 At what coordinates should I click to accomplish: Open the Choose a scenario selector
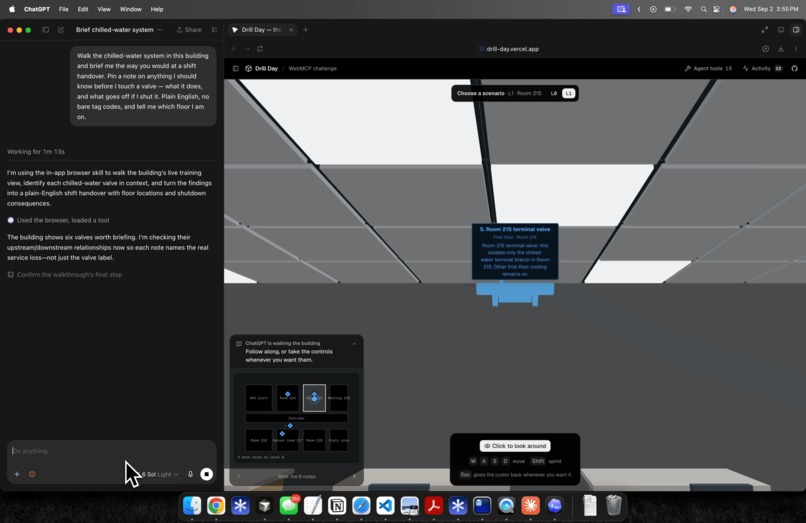pos(499,93)
